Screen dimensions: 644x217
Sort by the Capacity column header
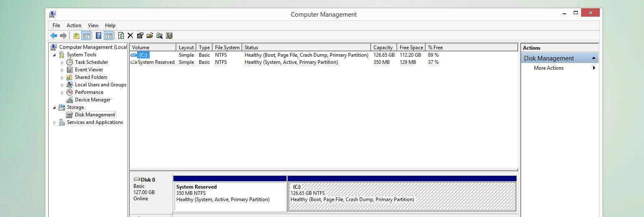384,48
